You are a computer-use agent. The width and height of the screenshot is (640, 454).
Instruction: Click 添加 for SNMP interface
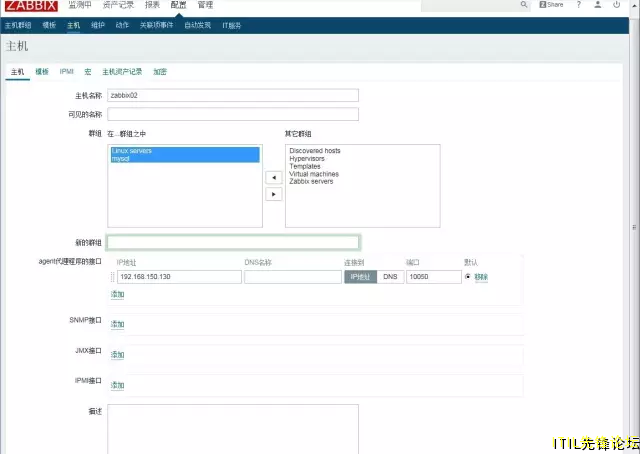117,324
